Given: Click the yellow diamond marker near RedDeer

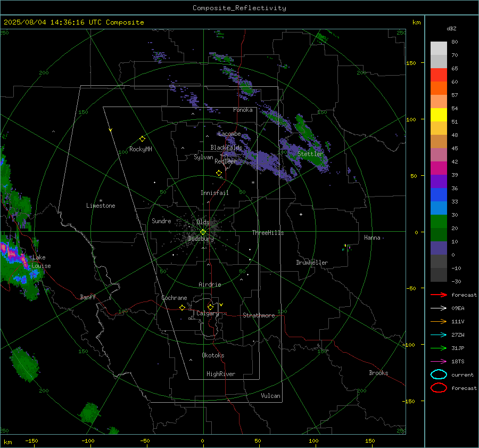Looking at the screenshot, I should (x=219, y=173).
